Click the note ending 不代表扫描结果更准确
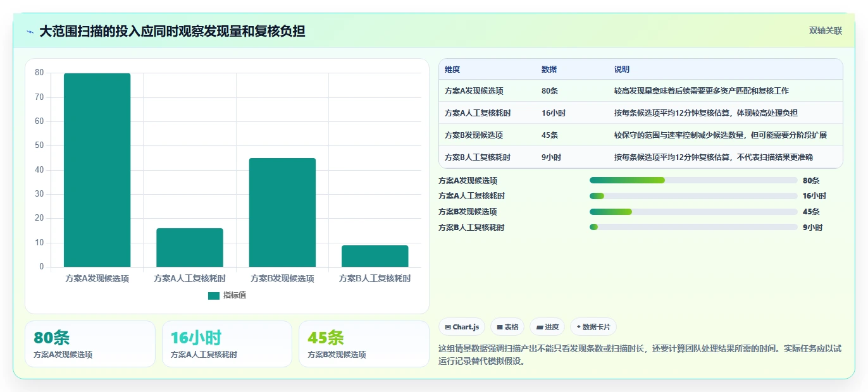Image resolution: width=868 pixels, height=392 pixels. click(714, 157)
